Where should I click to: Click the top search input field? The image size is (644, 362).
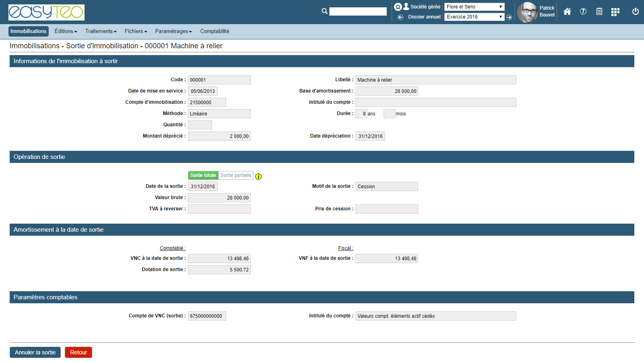358,12
